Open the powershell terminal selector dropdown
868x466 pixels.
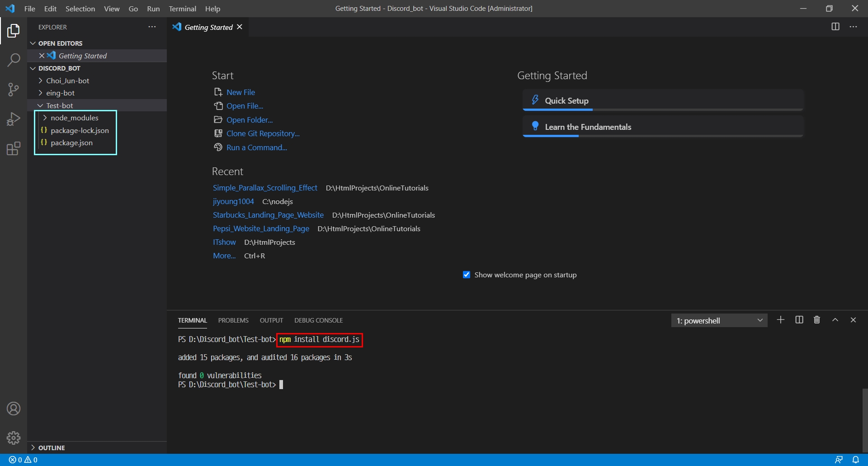(x=719, y=320)
